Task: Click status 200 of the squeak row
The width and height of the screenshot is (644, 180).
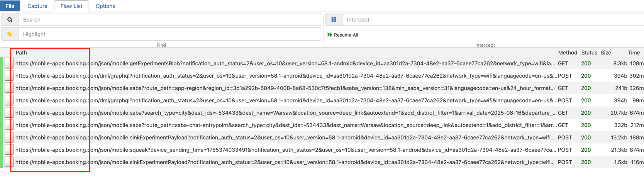Action: pos(586,150)
